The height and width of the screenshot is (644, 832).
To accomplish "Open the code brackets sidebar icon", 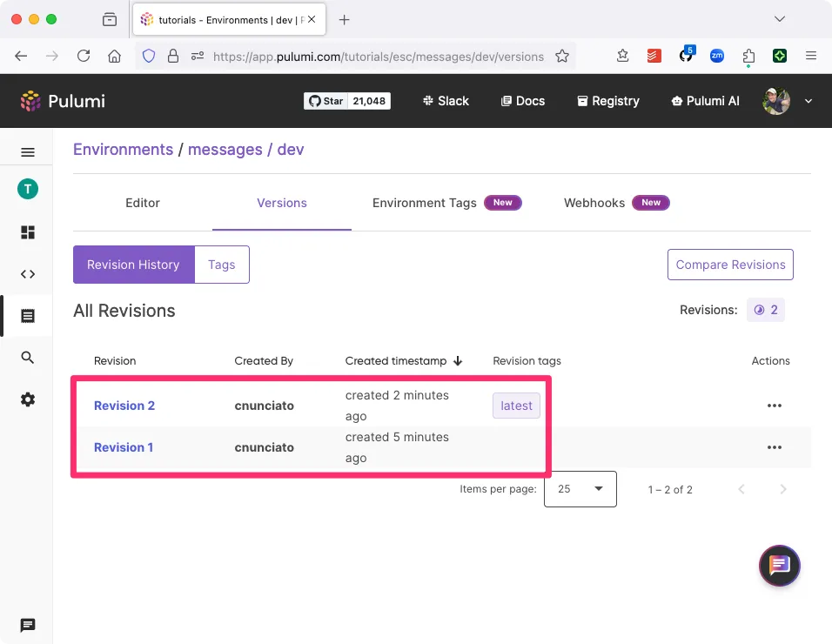I will (x=28, y=274).
